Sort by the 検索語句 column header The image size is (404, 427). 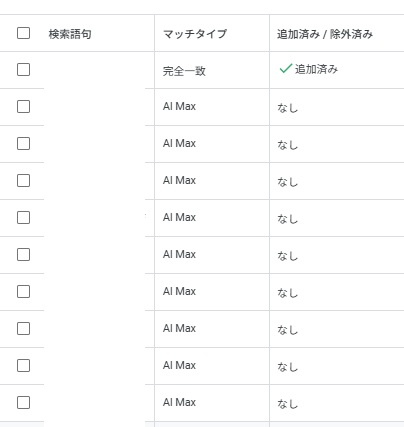pos(70,34)
